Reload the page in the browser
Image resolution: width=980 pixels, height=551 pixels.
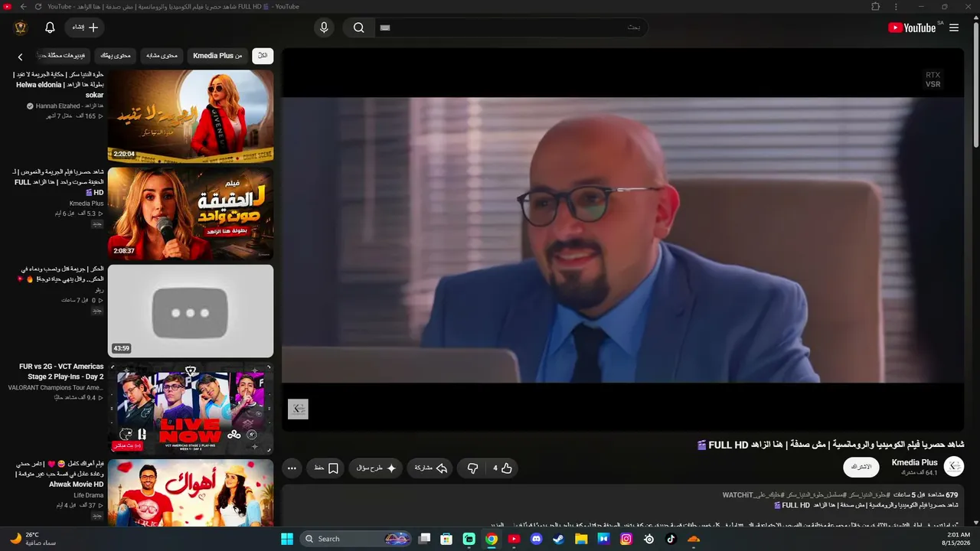tap(39, 6)
